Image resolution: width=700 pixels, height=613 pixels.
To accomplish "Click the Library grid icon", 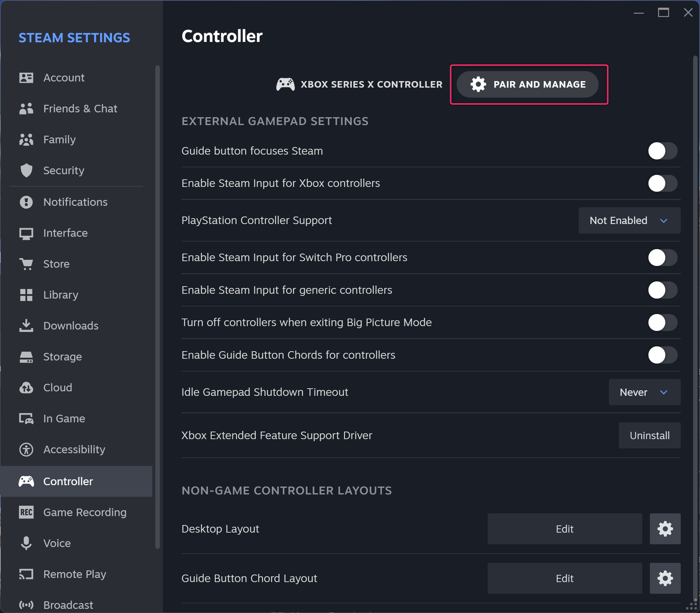I will click(x=26, y=295).
